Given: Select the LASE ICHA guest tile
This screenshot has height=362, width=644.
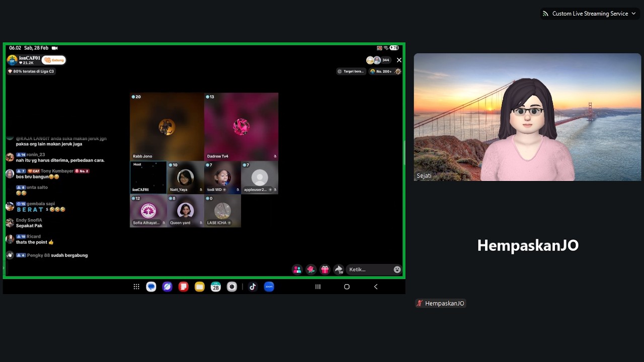Looking at the screenshot, I should tap(222, 211).
